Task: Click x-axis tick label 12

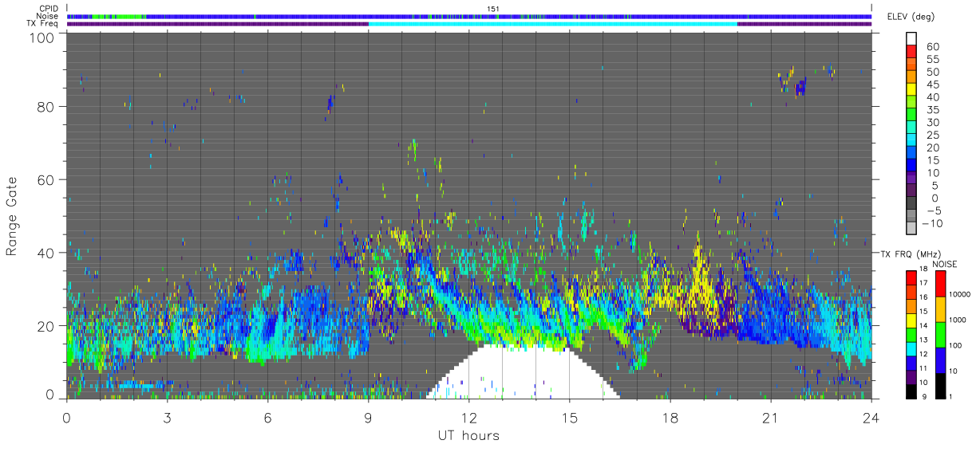Action: tap(468, 418)
